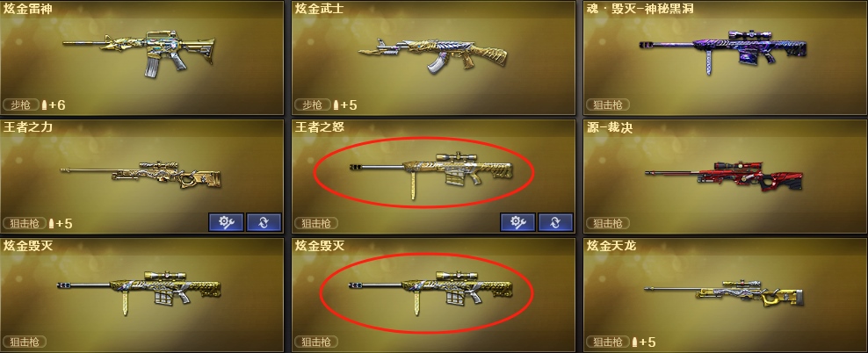868x353 pixels.
Task: Click the 狙击枪 tag on 源-裁决 card
Action: (608, 224)
